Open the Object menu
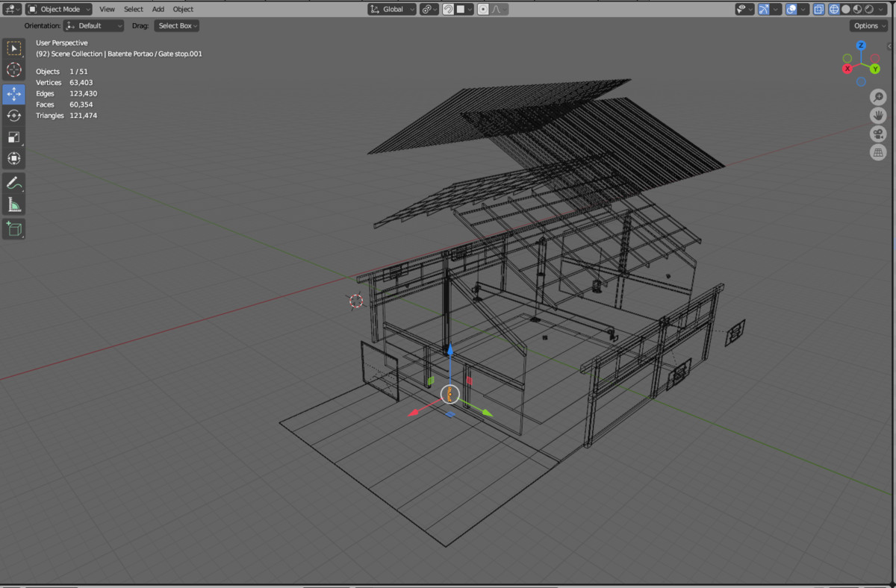Image resolution: width=896 pixels, height=588 pixels. [183, 9]
